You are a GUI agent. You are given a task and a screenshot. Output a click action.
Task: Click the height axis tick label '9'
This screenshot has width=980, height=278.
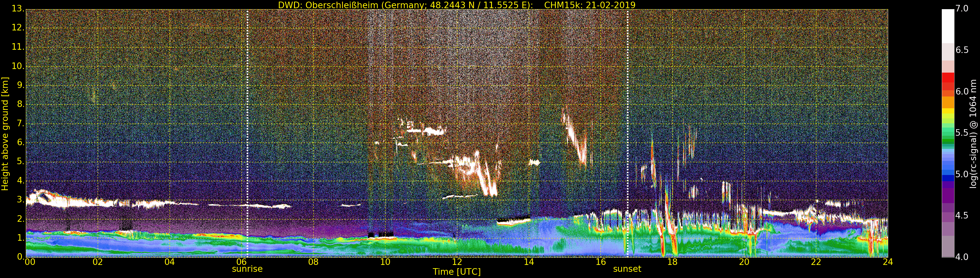point(21,85)
